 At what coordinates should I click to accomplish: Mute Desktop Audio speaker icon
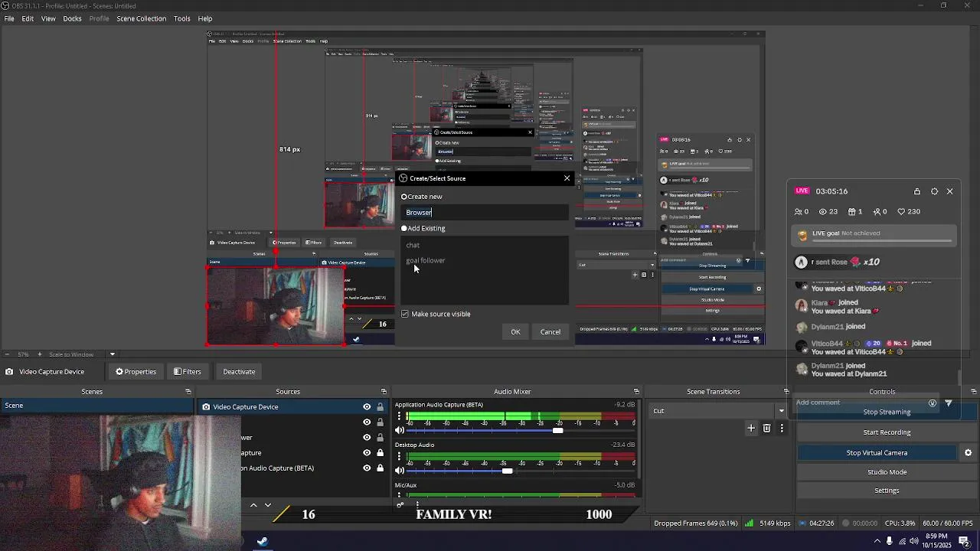(399, 471)
